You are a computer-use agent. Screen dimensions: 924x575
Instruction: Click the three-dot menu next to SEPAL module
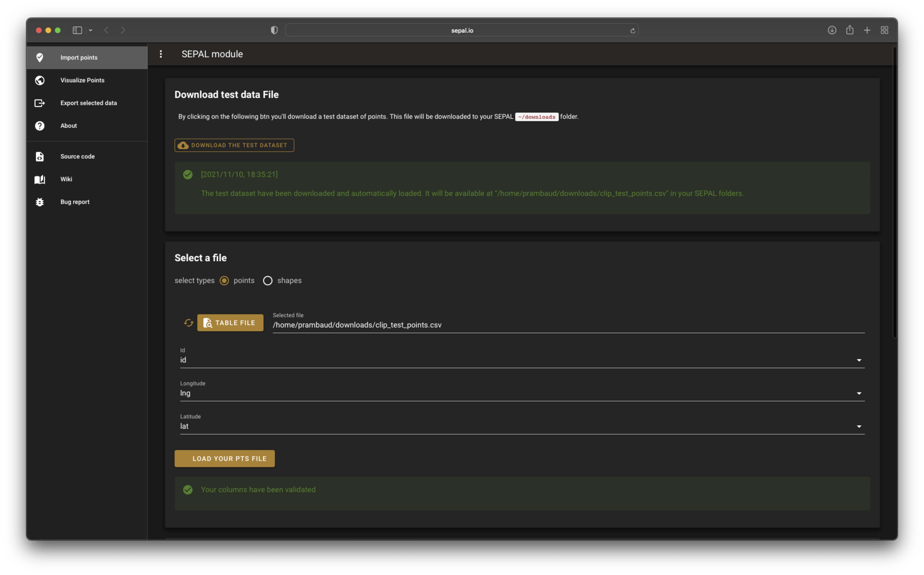pyautogui.click(x=161, y=54)
